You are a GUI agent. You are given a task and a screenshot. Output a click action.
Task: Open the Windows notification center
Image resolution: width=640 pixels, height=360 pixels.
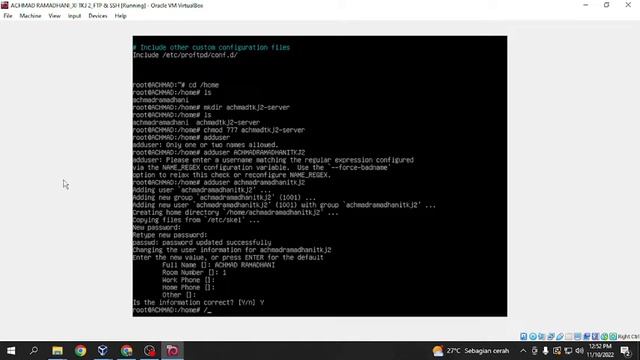625,351
